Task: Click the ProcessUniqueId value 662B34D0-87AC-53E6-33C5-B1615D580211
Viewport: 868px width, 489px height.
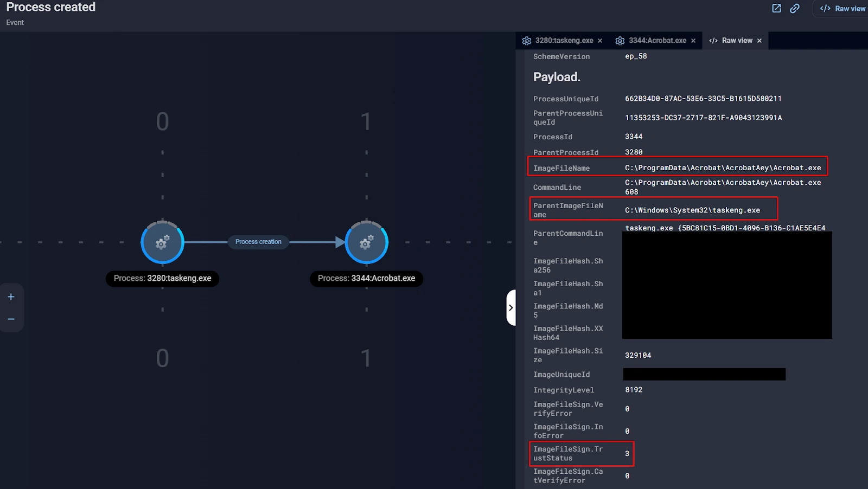Action: [x=703, y=99]
